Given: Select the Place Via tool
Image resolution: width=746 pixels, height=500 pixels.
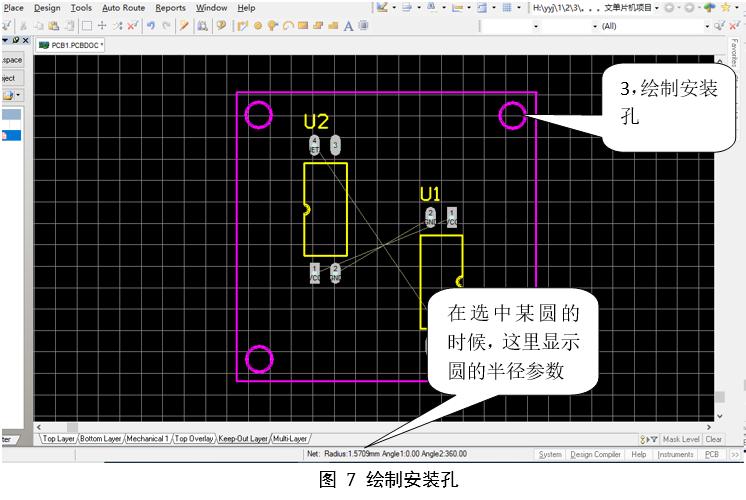Looking at the screenshot, I should 273,26.
